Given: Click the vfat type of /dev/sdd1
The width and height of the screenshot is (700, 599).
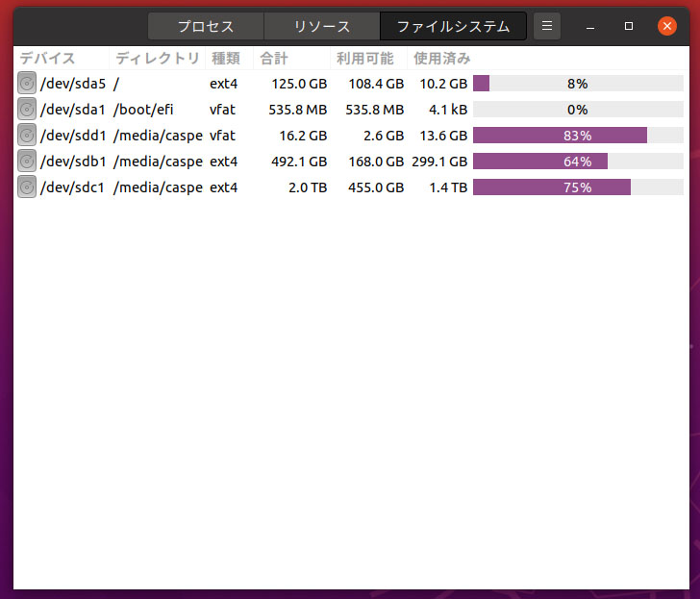Looking at the screenshot, I should click(222, 136).
